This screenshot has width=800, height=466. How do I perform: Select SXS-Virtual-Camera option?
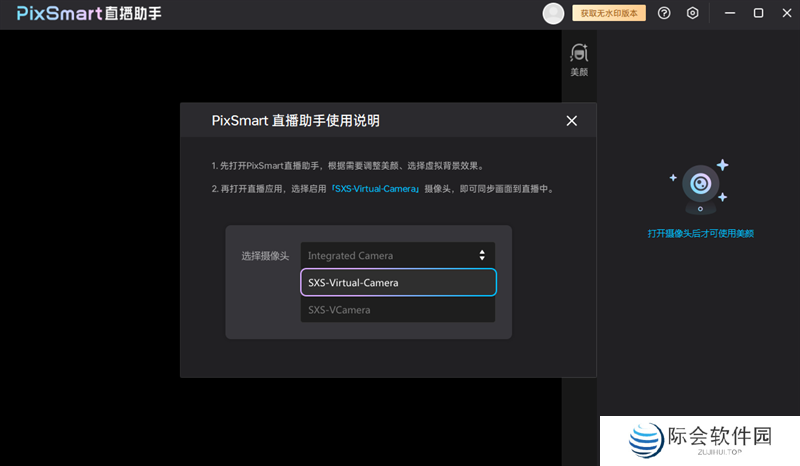click(x=398, y=282)
